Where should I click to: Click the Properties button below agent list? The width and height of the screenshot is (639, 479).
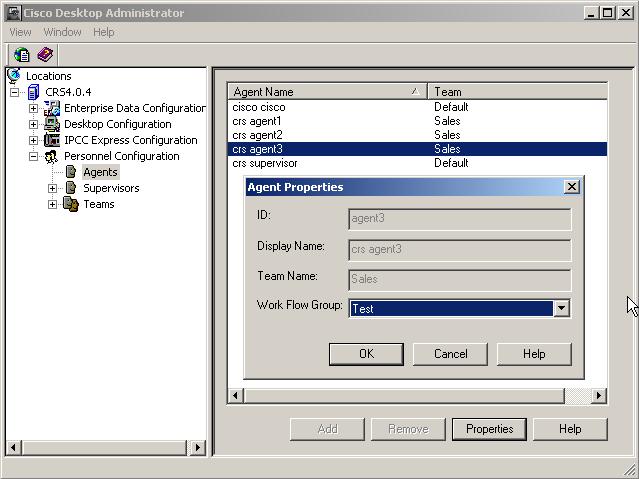[x=489, y=429]
